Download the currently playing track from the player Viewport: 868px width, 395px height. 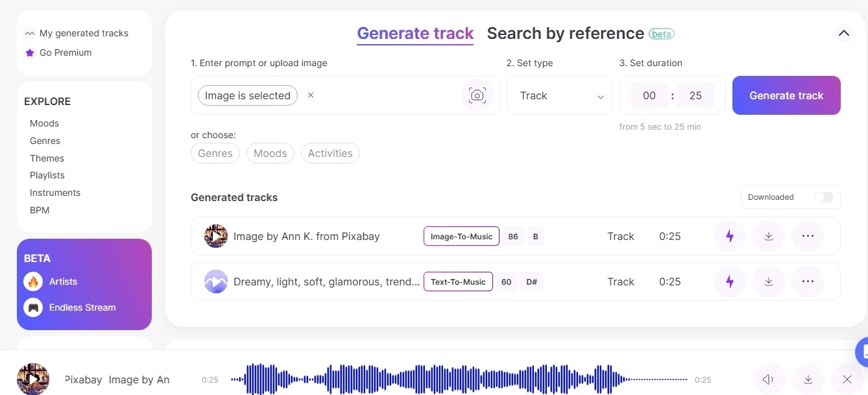tap(808, 379)
